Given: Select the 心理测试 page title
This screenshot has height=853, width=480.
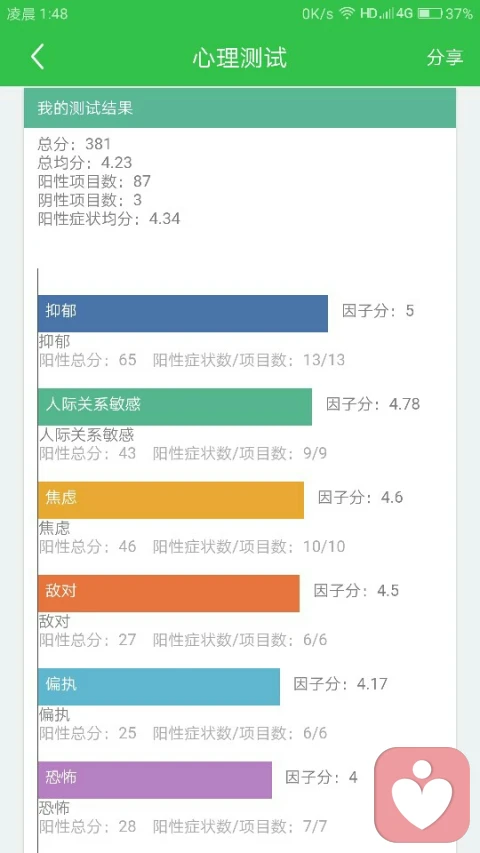Looking at the screenshot, I should 239,58.
